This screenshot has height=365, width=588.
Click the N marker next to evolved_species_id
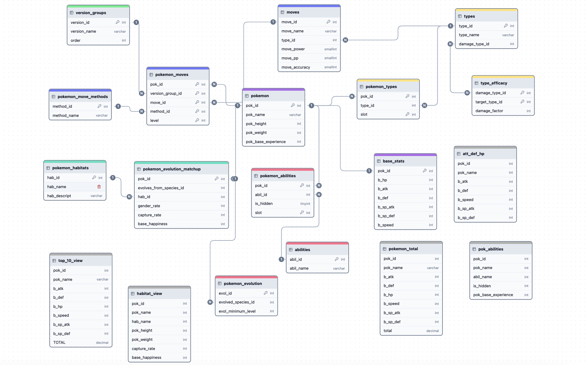pyautogui.click(x=210, y=302)
